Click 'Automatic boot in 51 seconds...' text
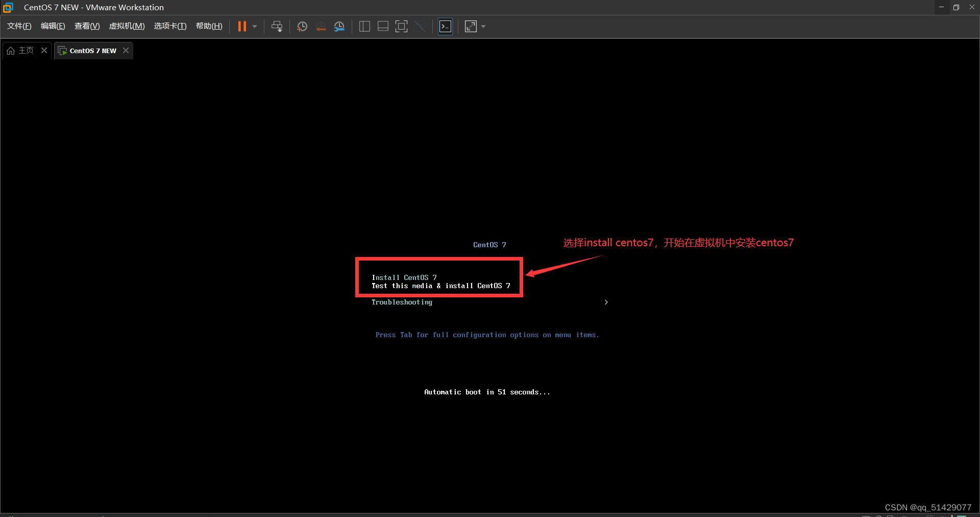Screen dimensions: 980x517 coord(487,392)
